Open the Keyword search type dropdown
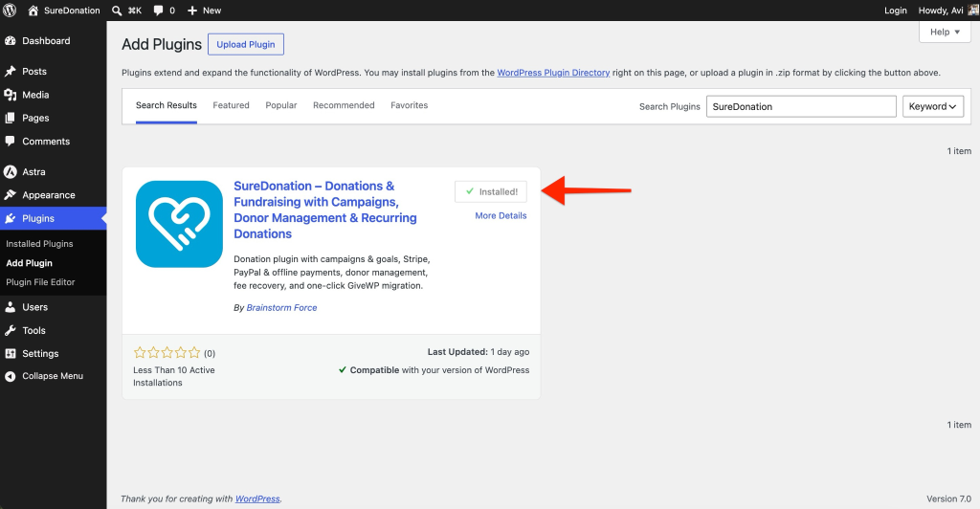The width and height of the screenshot is (980, 509). (x=932, y=107)
